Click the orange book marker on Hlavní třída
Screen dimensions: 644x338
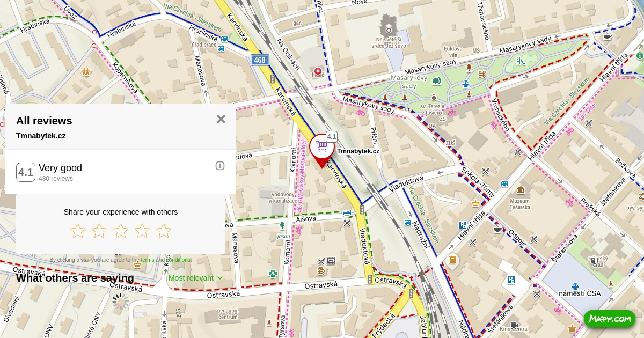pos(452,260)
